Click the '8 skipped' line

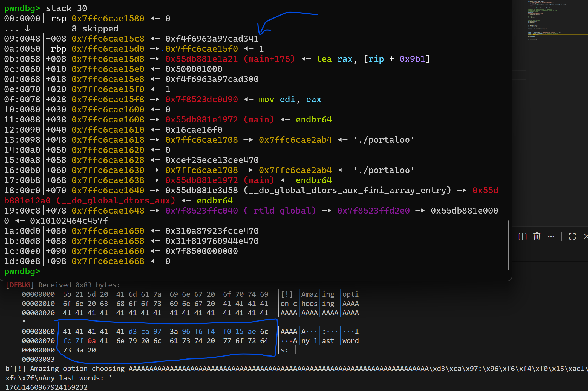[x=95, y=29]
